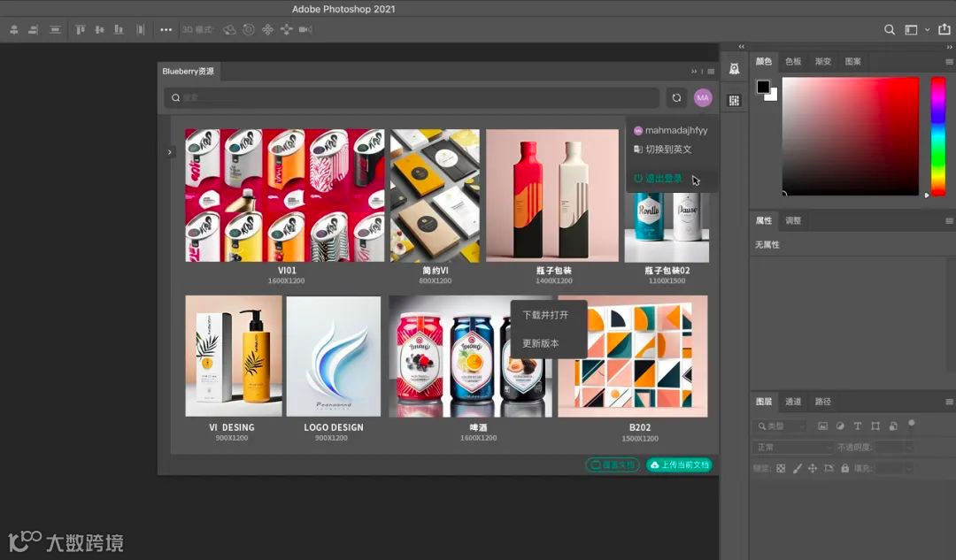The image size is (956, 560).
Task: Click the outlined button left of upload
Action: [x=613, y=465]
